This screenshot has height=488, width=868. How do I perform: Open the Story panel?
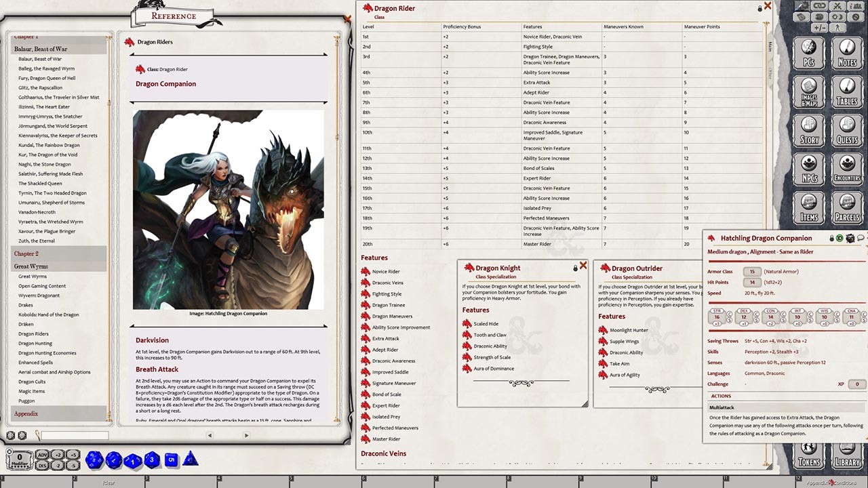[808, 129]
